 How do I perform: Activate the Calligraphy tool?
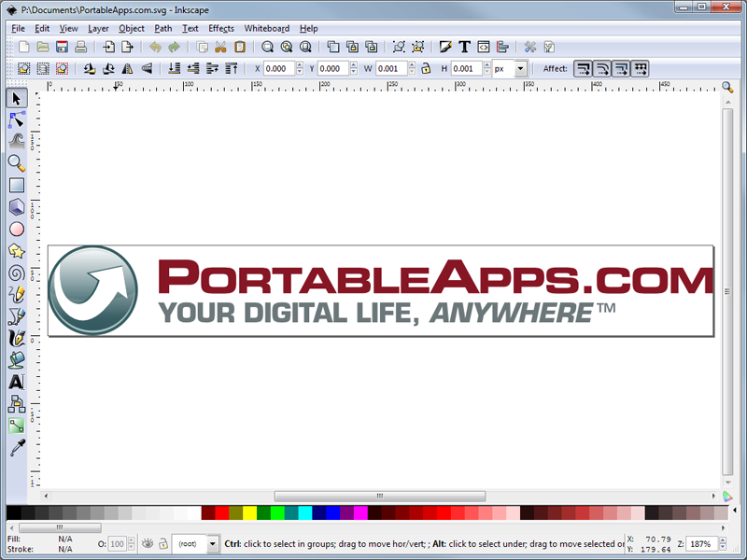pos(16,338)
